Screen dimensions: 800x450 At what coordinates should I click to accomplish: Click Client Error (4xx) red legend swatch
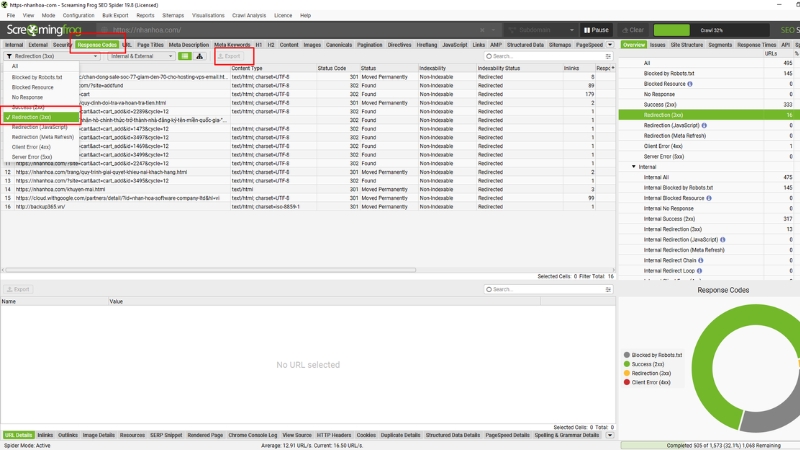tap(627, 382)
